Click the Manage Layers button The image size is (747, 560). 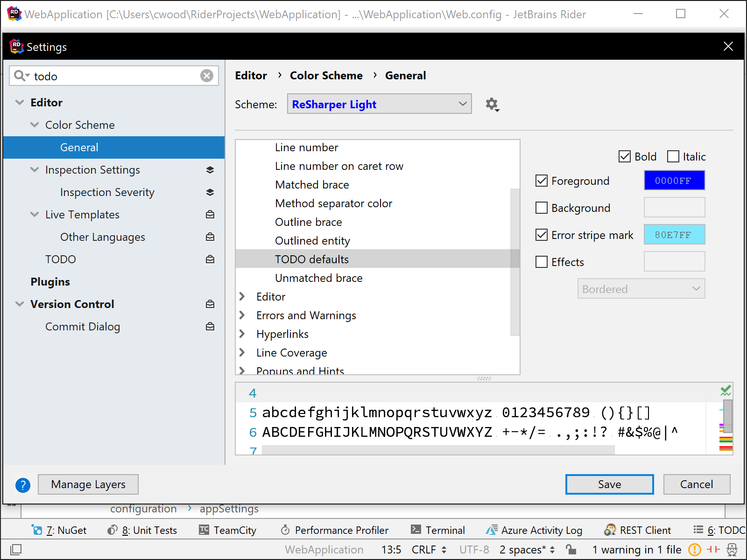point(88,484)
